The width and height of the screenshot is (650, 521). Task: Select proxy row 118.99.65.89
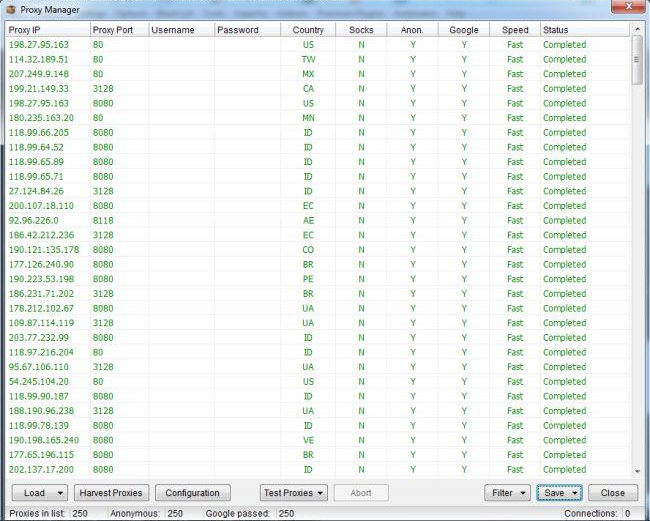(318, 162)
